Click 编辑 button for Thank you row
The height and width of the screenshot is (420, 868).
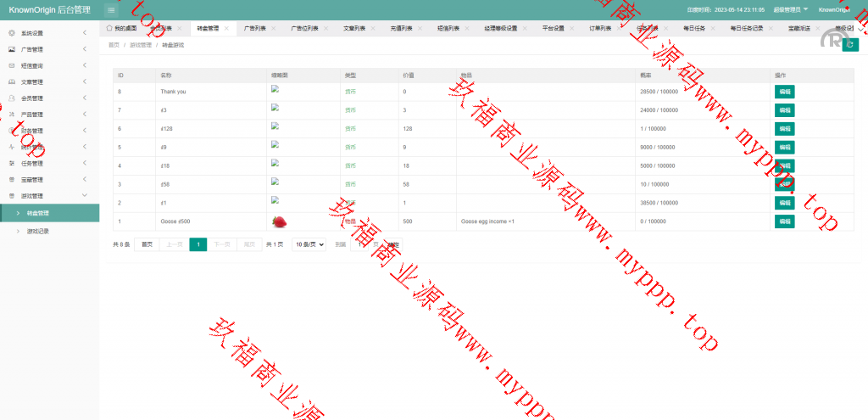click(x=784, y=92)
